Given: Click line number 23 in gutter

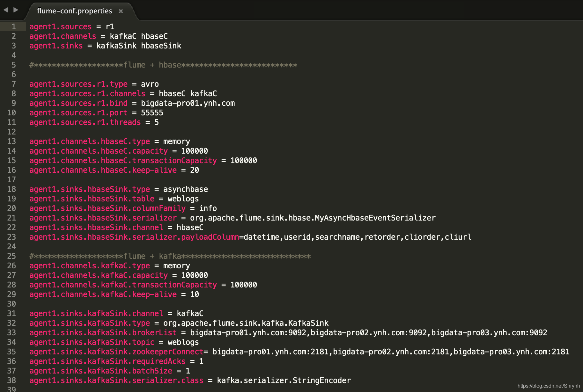Looking at the screenshot, I should click(11, 237).
